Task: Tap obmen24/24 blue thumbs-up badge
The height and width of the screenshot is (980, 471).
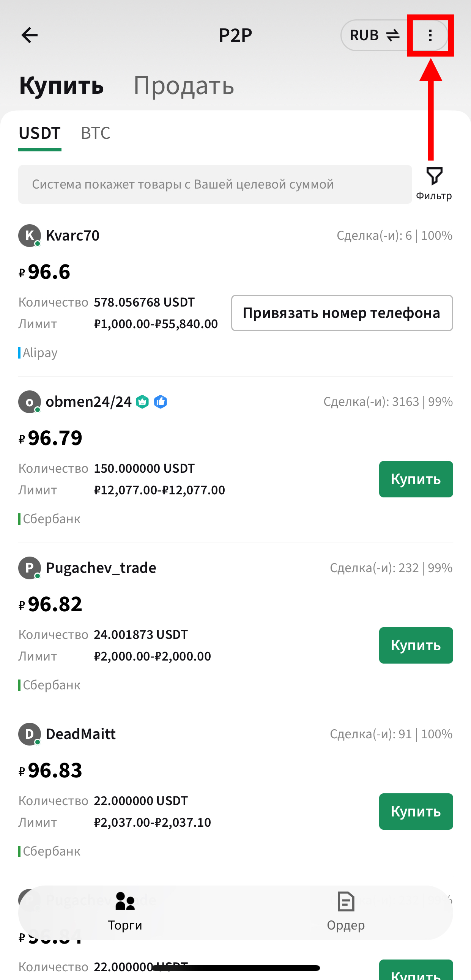Action: (161, 402)
